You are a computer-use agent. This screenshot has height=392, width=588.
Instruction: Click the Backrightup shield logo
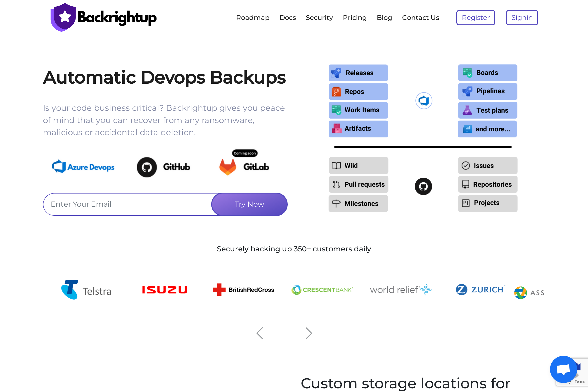click(63, 17)
